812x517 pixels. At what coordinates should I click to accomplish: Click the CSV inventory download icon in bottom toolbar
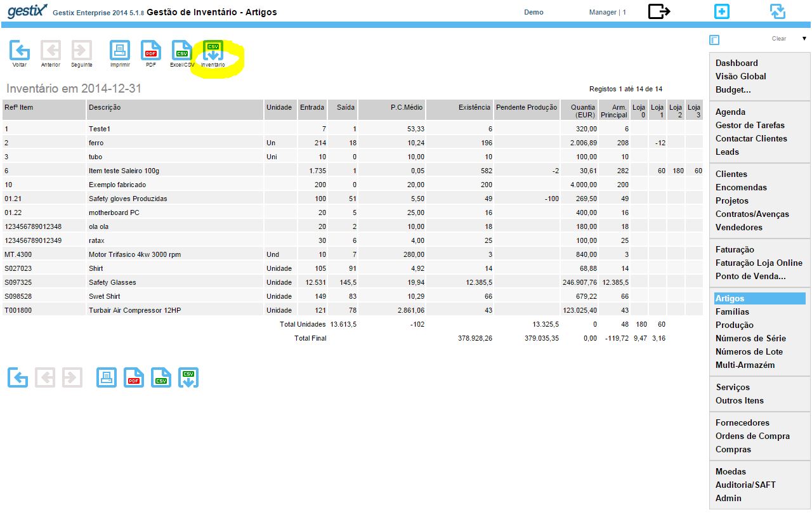(x=188, y=377)
